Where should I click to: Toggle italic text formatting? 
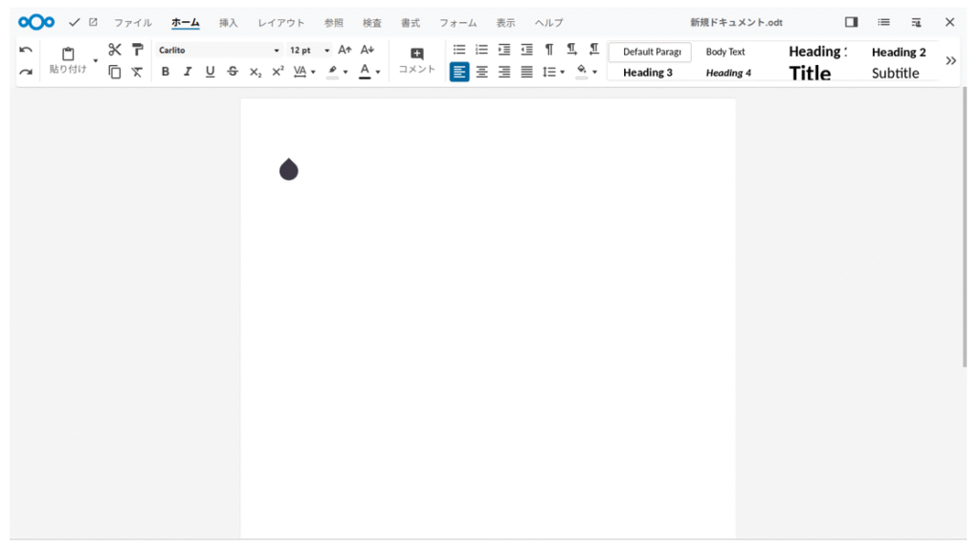tap(188, 72)
